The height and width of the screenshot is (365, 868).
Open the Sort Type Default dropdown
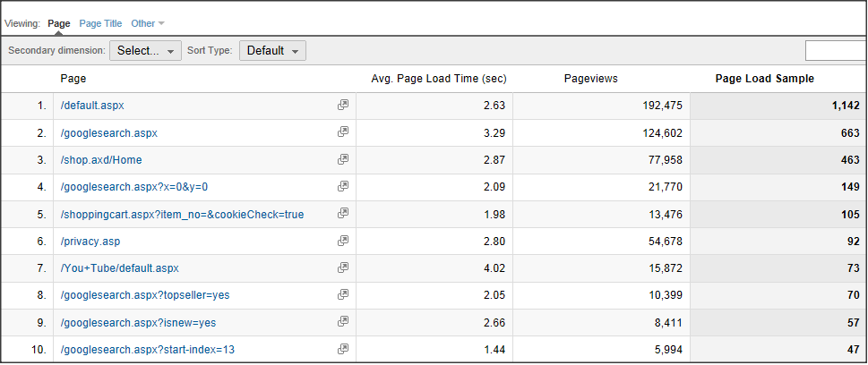click(272, 51)
